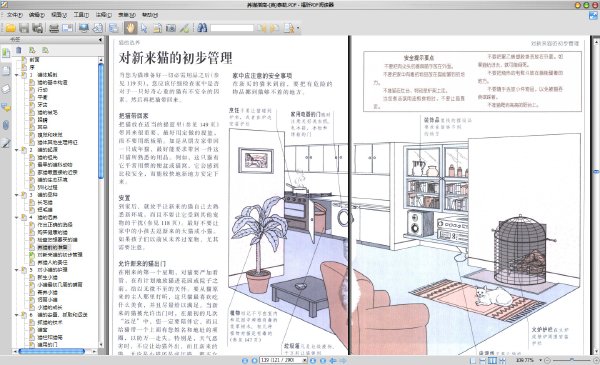The height and width of the screenshot is (365, 600).
Task: Go to last page button in status bar
Action: click(323, 360)
